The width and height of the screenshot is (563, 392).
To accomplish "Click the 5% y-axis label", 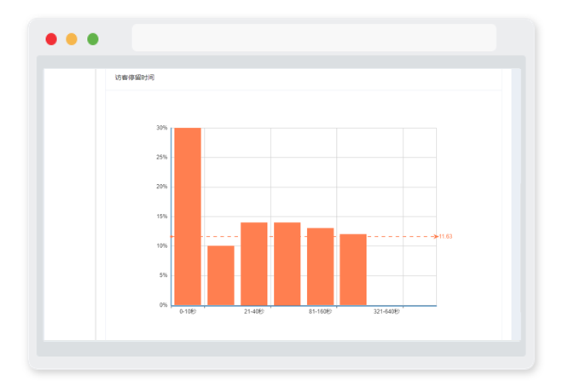I will (x=164, y=275).
